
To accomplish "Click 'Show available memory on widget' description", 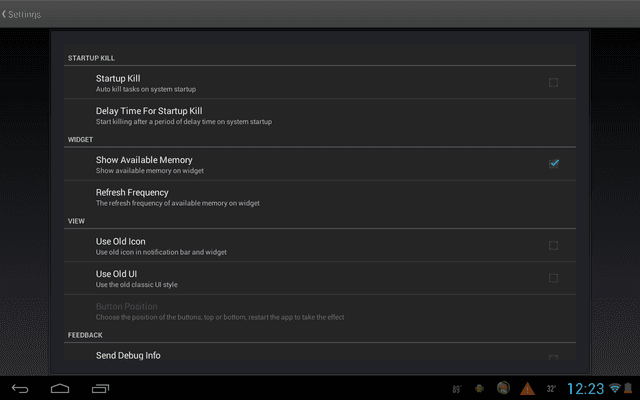I will pos(150,171).
